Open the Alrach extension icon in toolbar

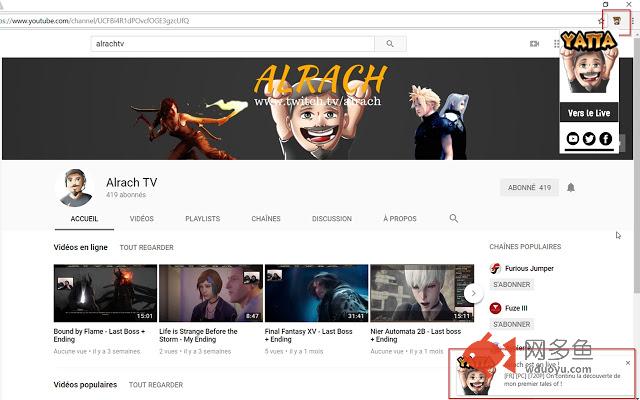(617, 20)
